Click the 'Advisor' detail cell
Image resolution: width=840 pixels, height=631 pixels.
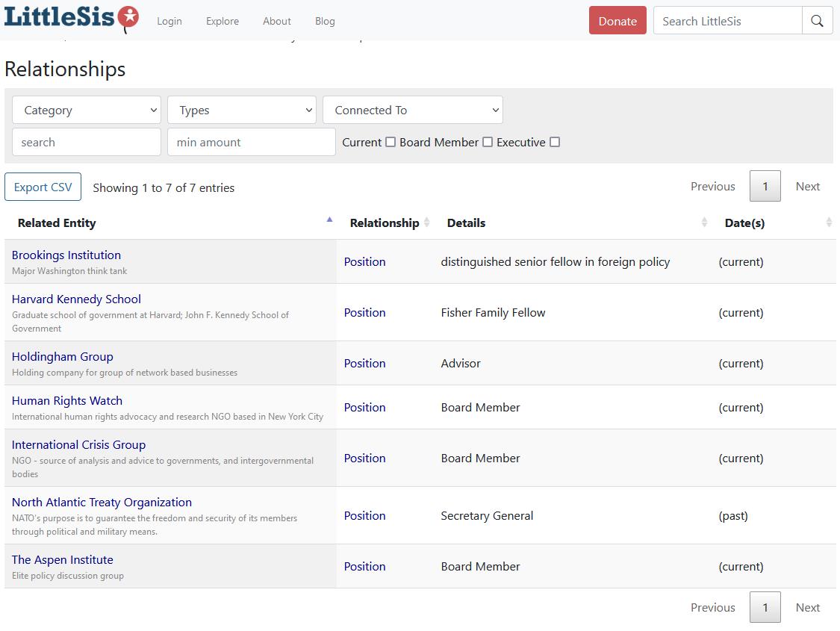point(461,364)
